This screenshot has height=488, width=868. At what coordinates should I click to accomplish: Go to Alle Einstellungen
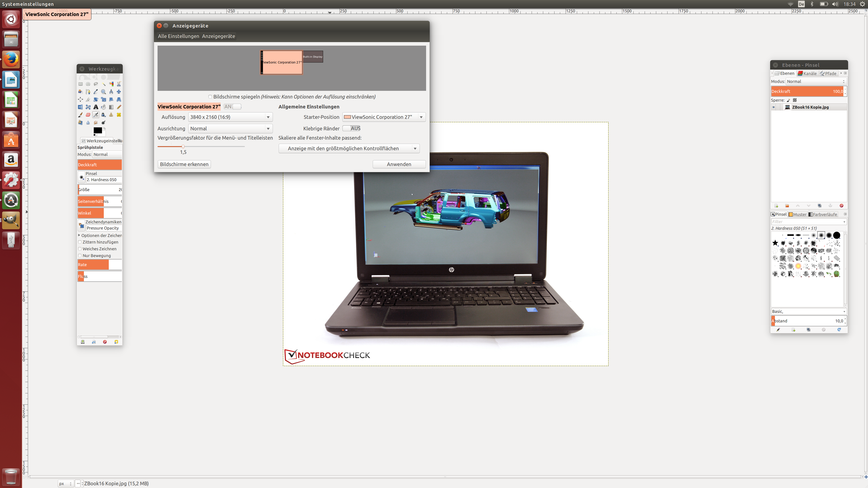(178, 36)
